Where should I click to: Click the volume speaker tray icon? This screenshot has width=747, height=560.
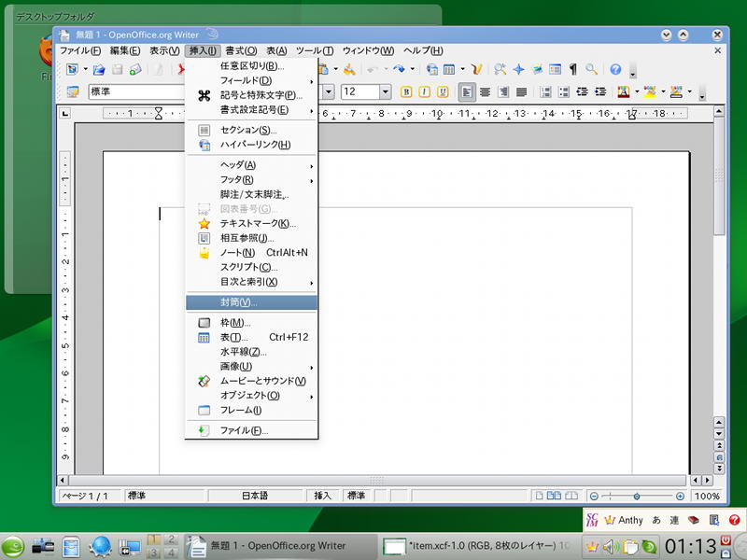[611, 547]
